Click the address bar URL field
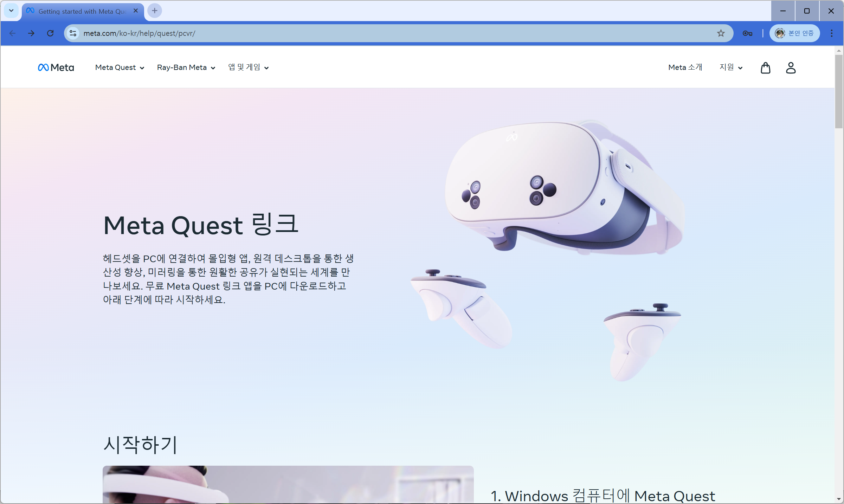The height and width of the screenshot is (504, 844). coord(387,33)
